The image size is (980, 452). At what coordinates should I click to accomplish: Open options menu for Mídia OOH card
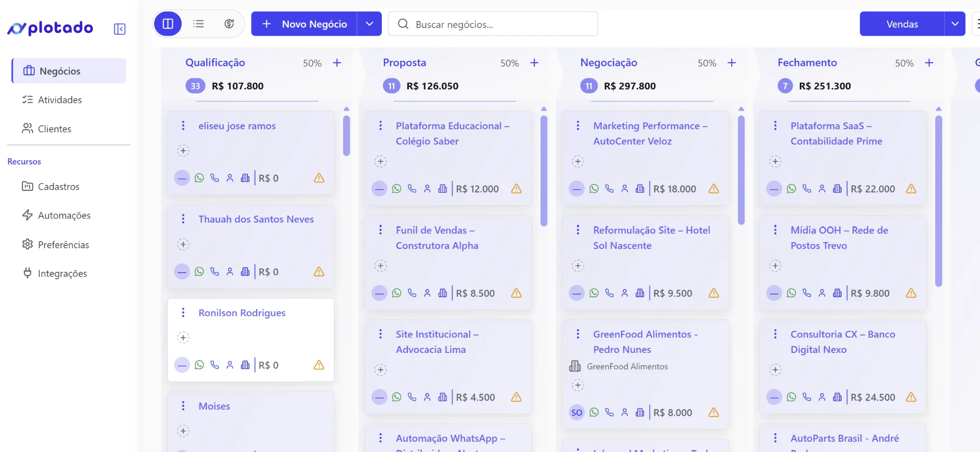[775, 230]
